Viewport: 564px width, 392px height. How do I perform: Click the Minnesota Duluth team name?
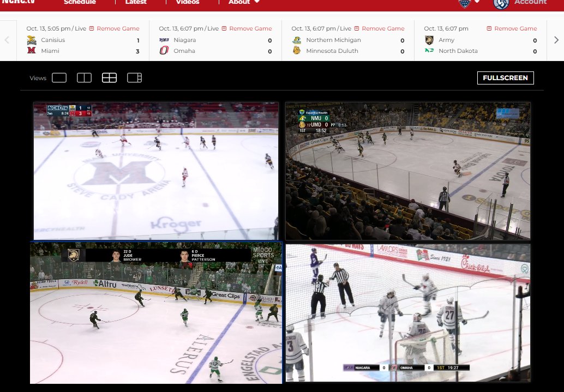[332, 51]
